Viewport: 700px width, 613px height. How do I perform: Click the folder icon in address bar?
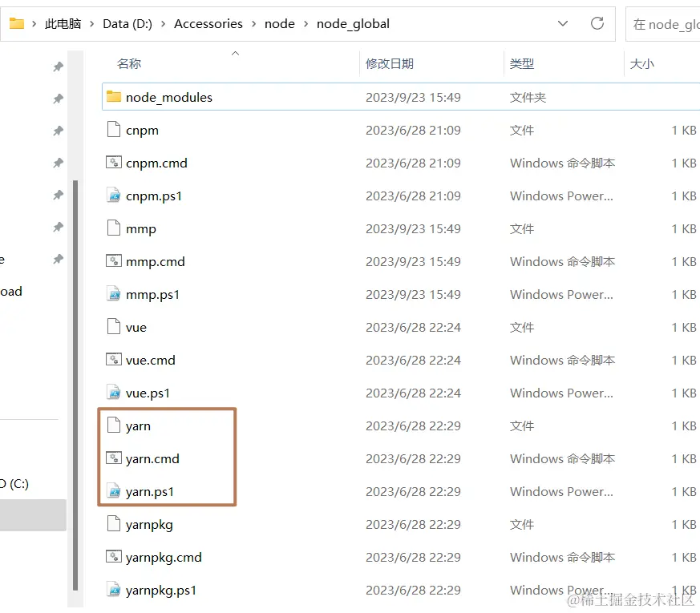coord(17,23)
